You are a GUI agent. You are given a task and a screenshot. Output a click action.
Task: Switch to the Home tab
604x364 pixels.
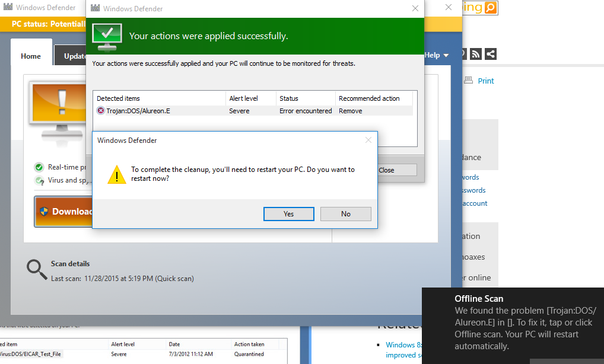click(x=30, y=56)
